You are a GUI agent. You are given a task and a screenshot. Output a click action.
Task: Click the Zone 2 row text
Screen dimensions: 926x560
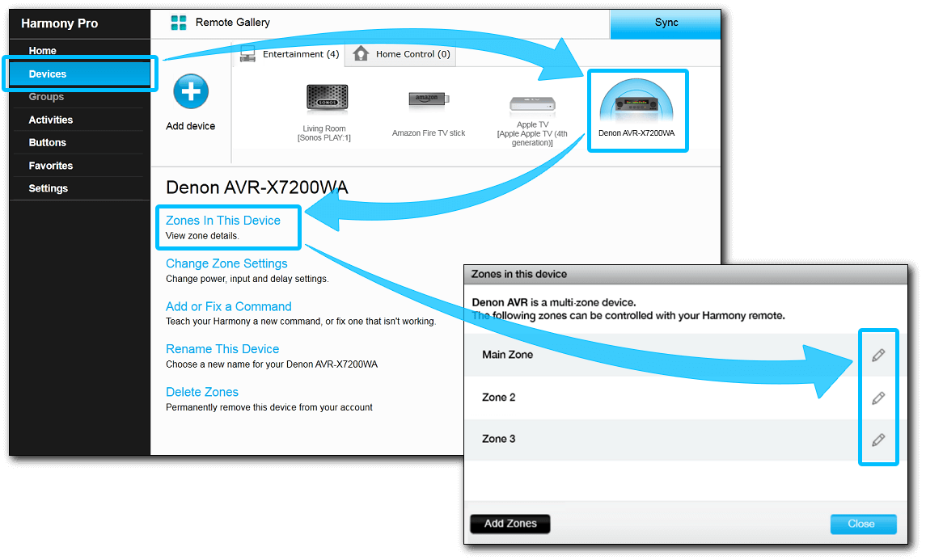(x=498, y=398)
